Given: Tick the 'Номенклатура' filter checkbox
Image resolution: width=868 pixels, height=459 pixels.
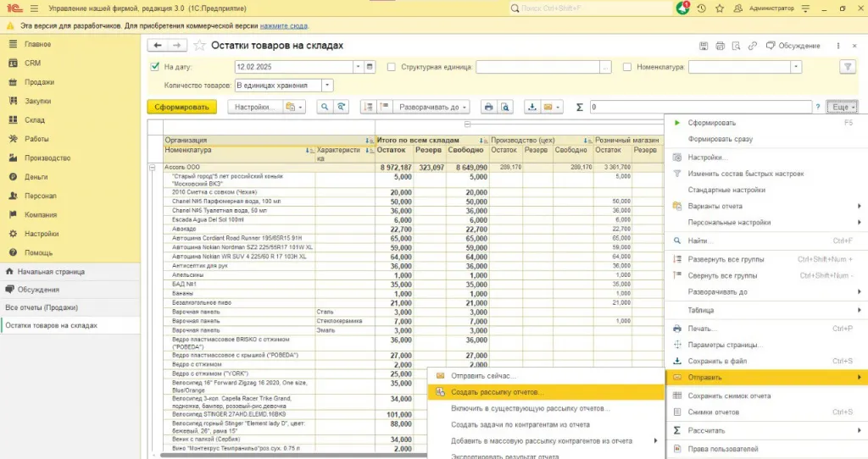Looking at the screenshot, I should (627, 67).
